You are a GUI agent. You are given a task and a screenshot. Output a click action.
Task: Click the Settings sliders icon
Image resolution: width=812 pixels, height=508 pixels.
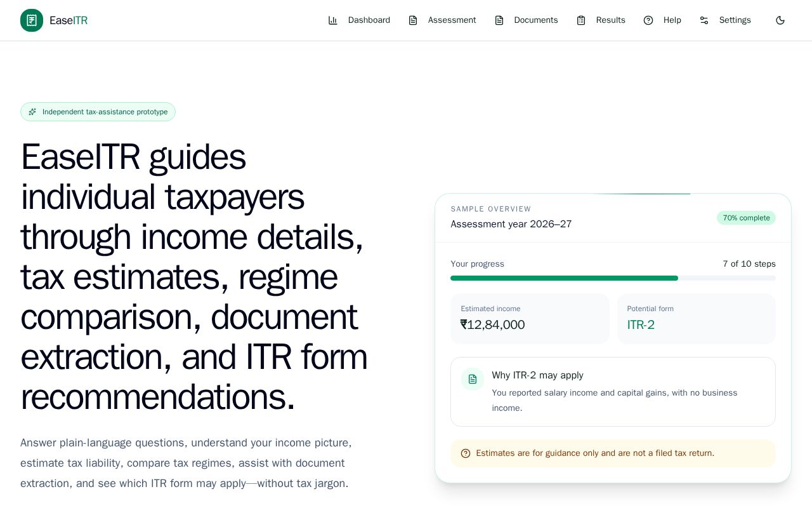pyautogui.click(x=704, y=20)
